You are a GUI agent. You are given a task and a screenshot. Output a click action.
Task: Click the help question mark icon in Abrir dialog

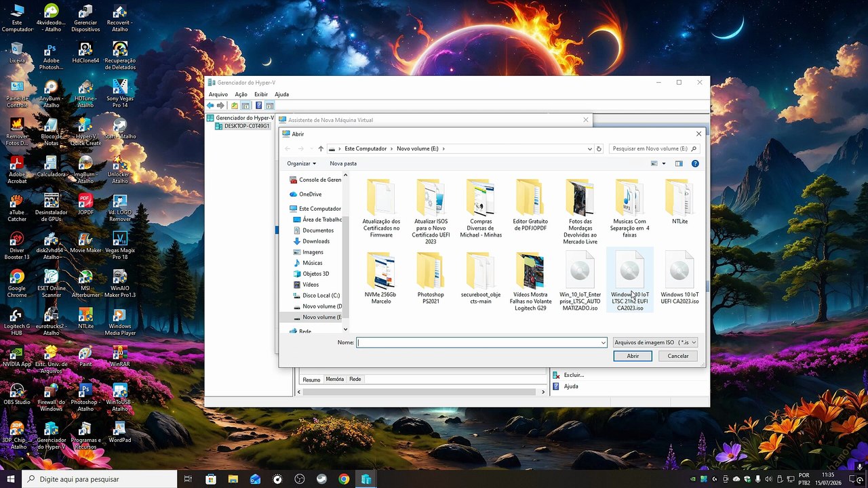(x=695, y=163)
